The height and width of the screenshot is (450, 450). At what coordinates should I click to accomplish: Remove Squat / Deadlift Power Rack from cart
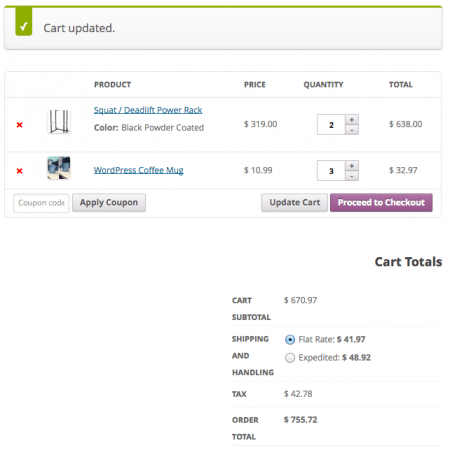[x=19, y=125]
